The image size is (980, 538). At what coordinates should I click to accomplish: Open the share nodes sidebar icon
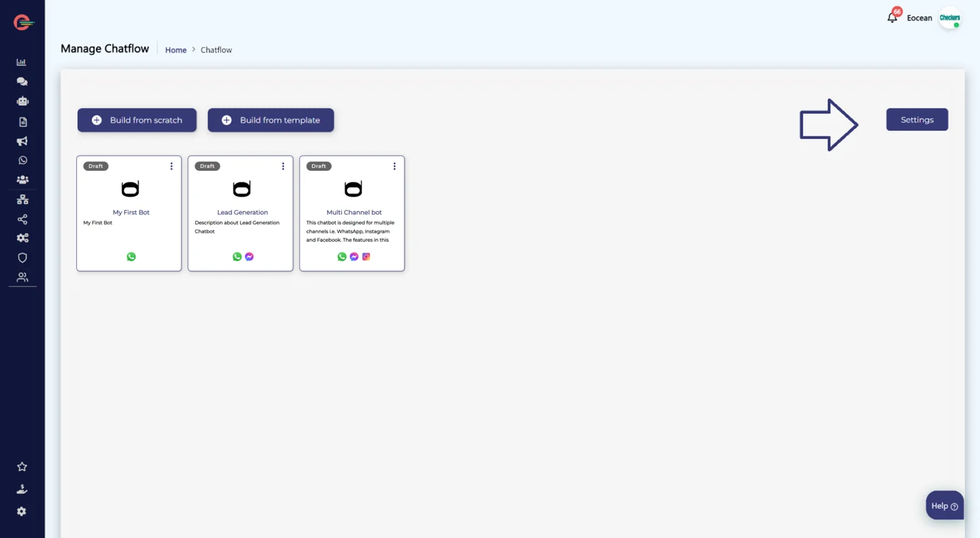[22, 219]
